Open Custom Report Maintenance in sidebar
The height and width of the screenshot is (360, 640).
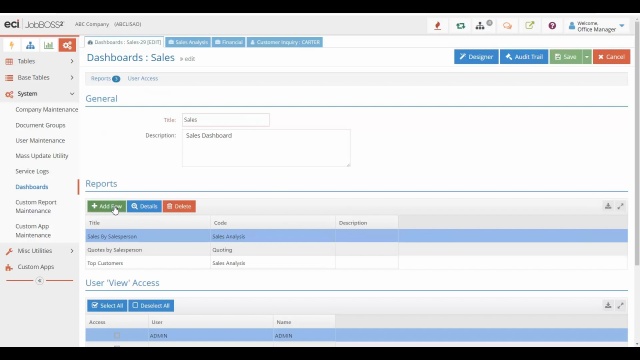tap(36, 207)
